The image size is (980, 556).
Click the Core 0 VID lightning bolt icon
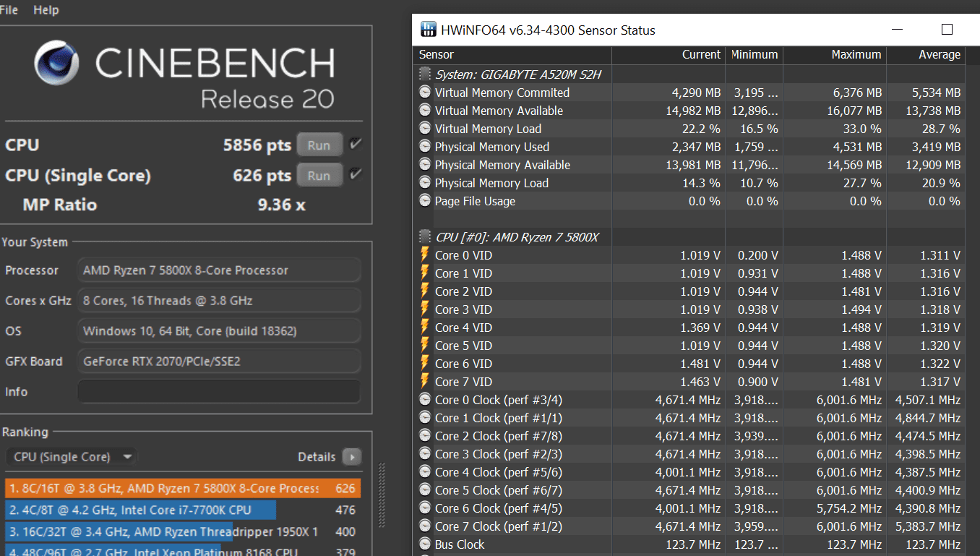pos(425,255)
